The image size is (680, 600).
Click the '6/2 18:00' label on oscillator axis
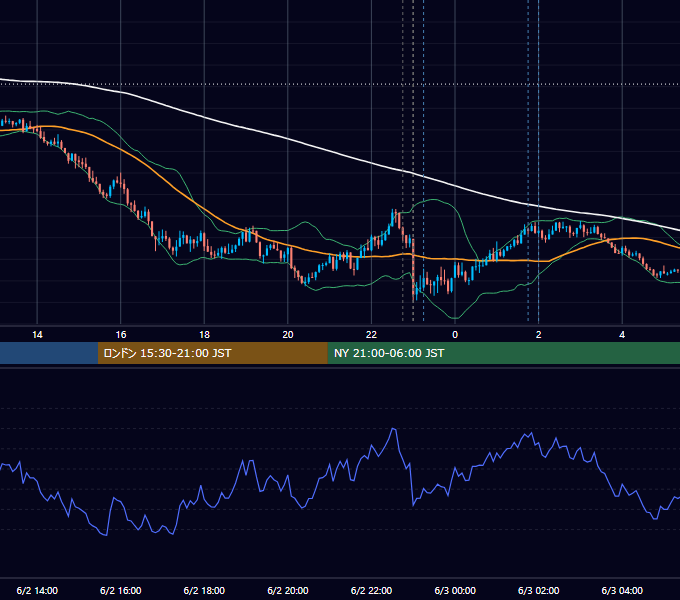tap(204, 590)
